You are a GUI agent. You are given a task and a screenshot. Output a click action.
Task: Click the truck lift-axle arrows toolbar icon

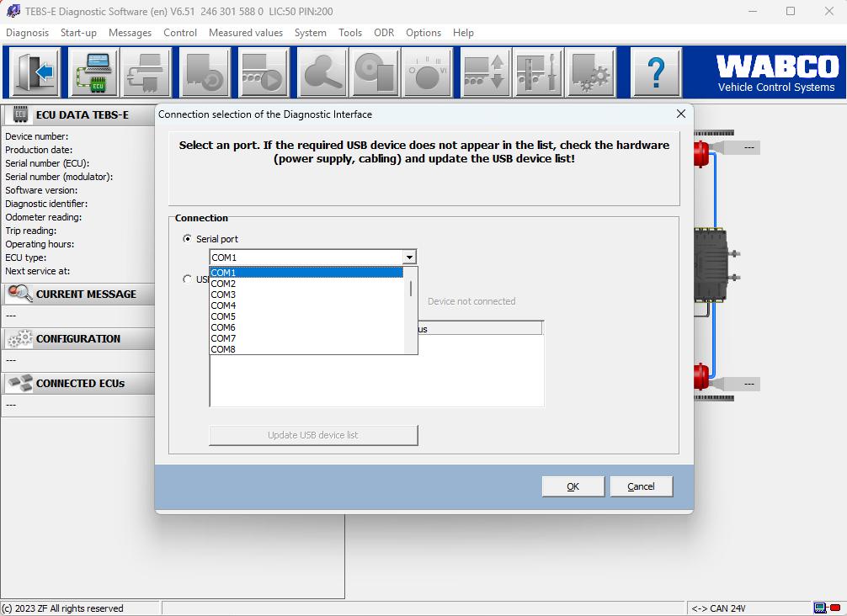484,72
